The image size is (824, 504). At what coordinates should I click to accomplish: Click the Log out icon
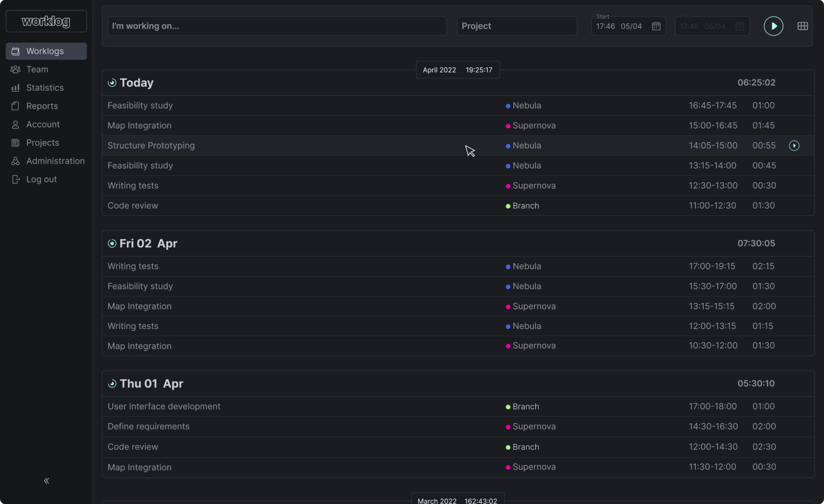click(15, 179)
